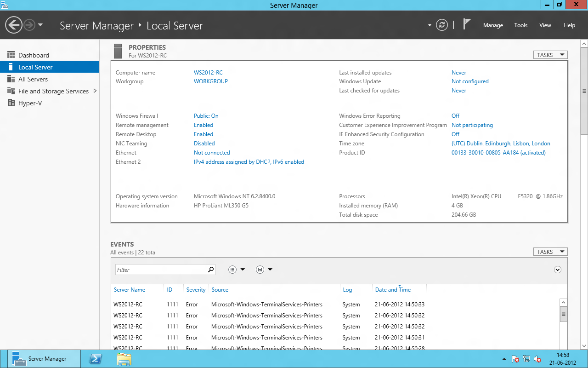Click the main page vertical scrollbar thumb

584,91
